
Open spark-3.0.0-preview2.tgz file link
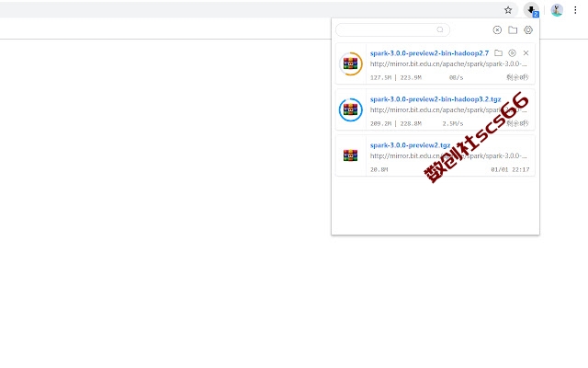point(411,145)
